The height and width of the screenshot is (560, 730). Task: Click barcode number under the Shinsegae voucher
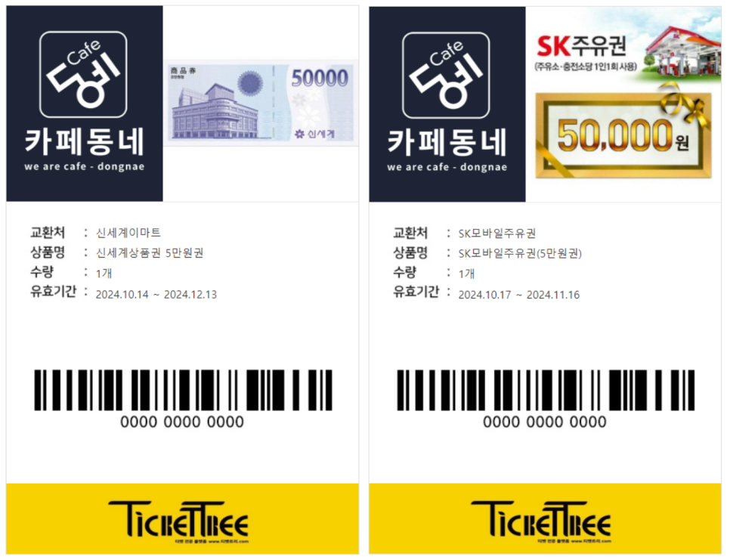coord(182,422)
